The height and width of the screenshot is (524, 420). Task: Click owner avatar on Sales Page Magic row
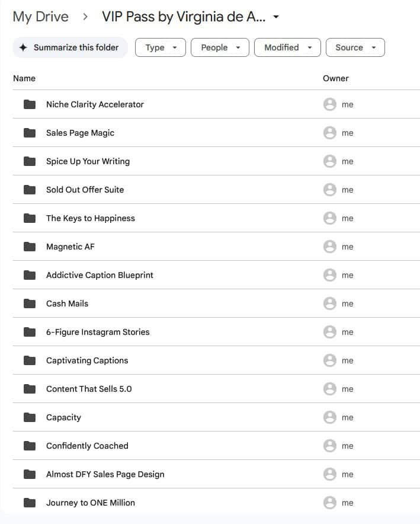[330, 133]
